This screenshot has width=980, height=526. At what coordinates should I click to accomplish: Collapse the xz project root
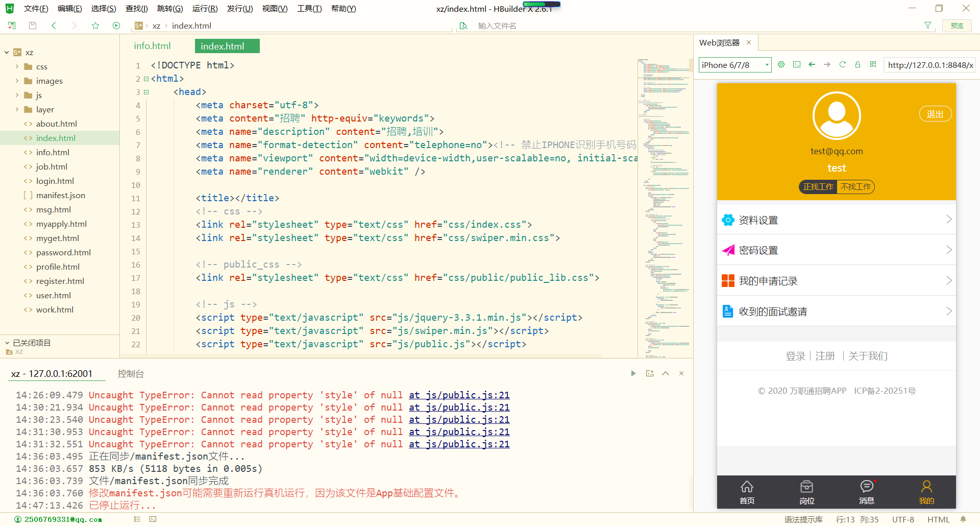point(7,52)
